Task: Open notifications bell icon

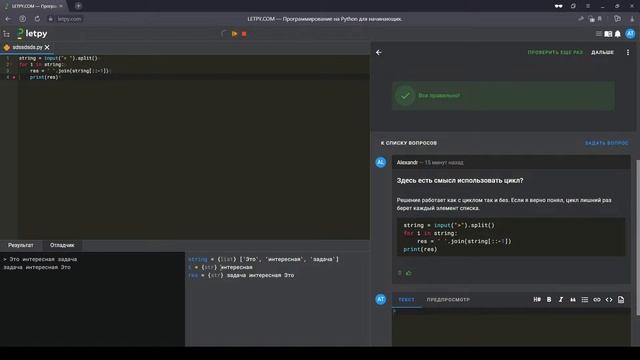Action: 618,34
